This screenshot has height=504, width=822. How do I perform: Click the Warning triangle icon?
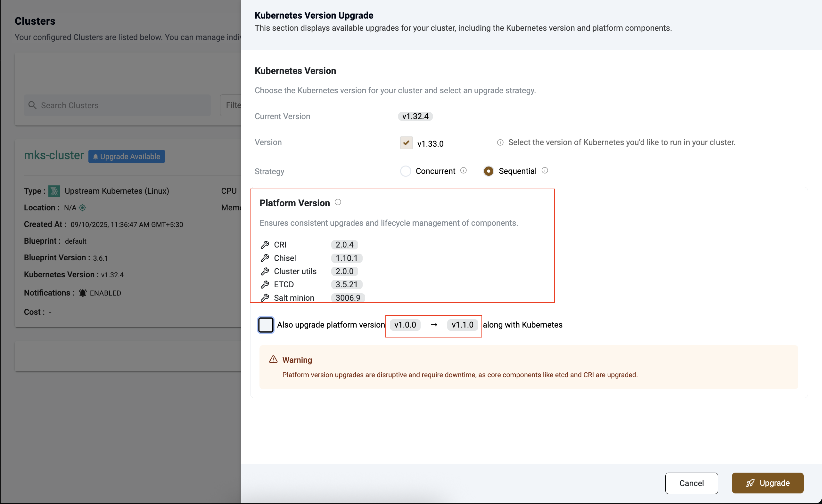pyautogui.click(x=273, y=359)
